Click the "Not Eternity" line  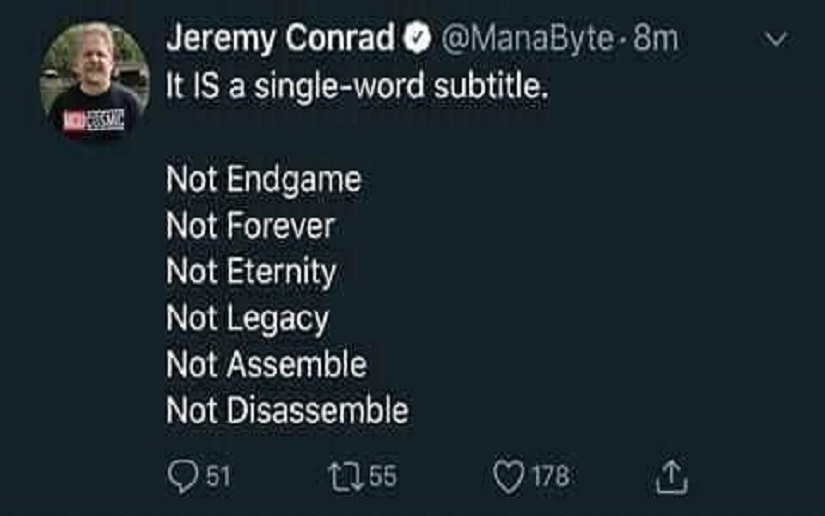[x=251, y=272]
